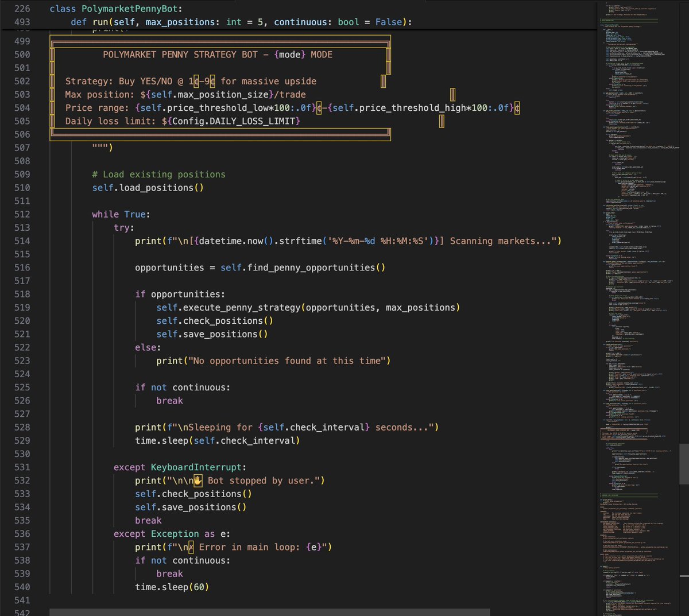Click the stop-hand emoji in line 532
Image resolution: width=689 pixels, height=616 pixels.
197,481
